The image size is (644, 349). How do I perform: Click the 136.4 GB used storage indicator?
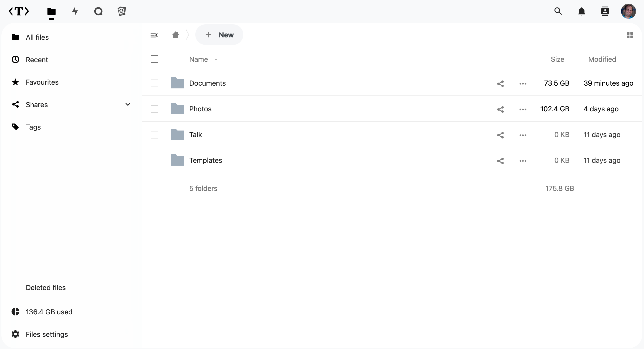[x=71, y=312]
